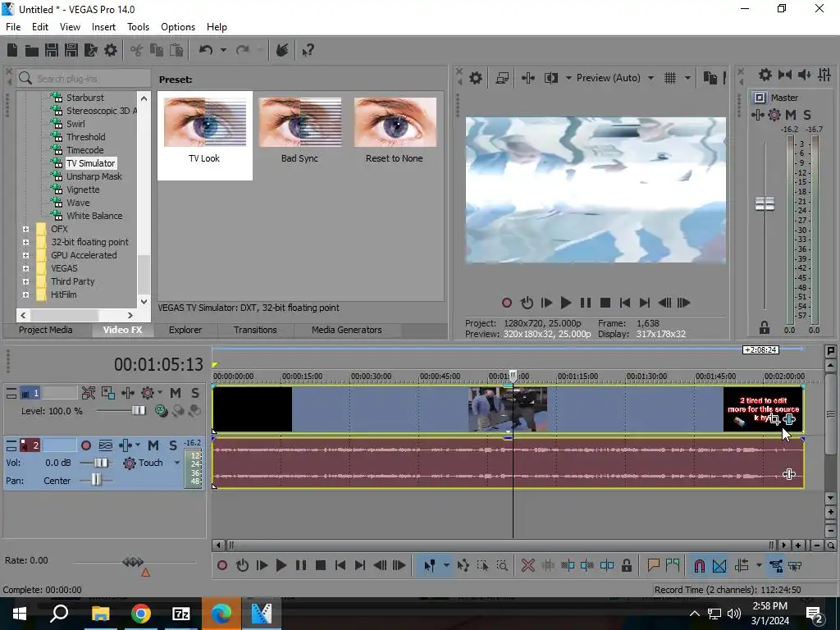Toggle Solo on the Master bus
This screenshot has height=630, width=840.
(x=807, y=115)
